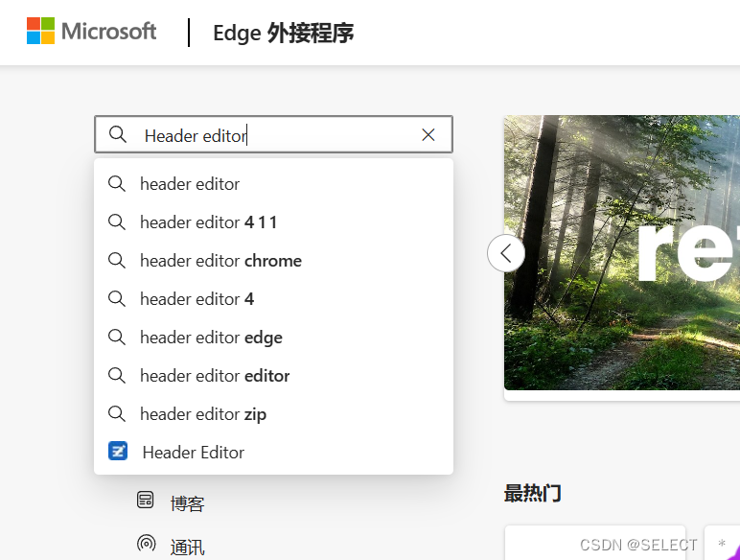
Task: Choose the suggestion ending in just "4"
Action: (274, 299)
